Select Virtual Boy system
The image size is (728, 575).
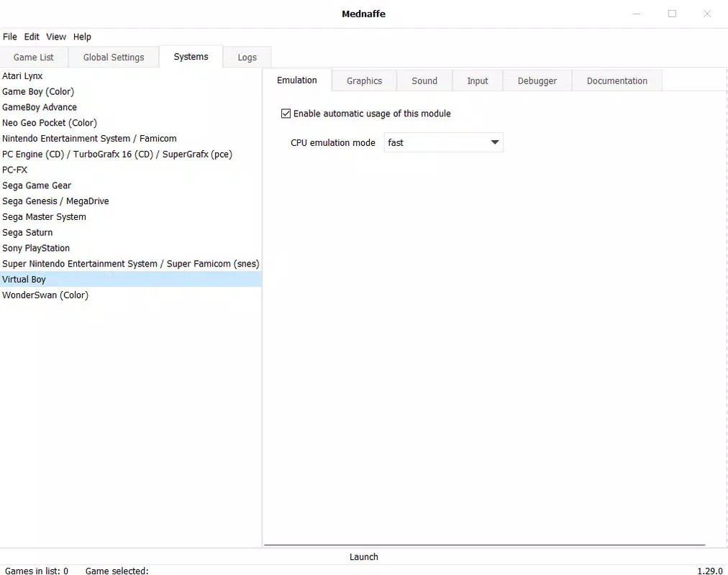131,279
